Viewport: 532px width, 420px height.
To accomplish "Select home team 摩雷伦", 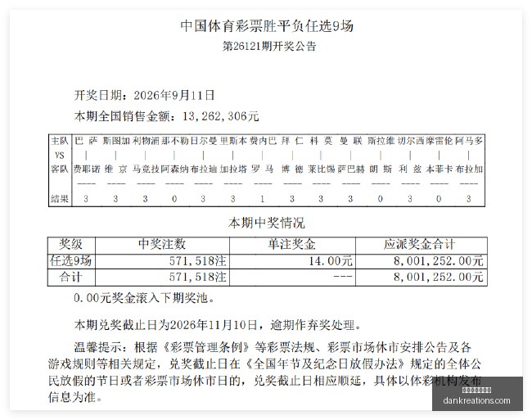I will [440, 141].
